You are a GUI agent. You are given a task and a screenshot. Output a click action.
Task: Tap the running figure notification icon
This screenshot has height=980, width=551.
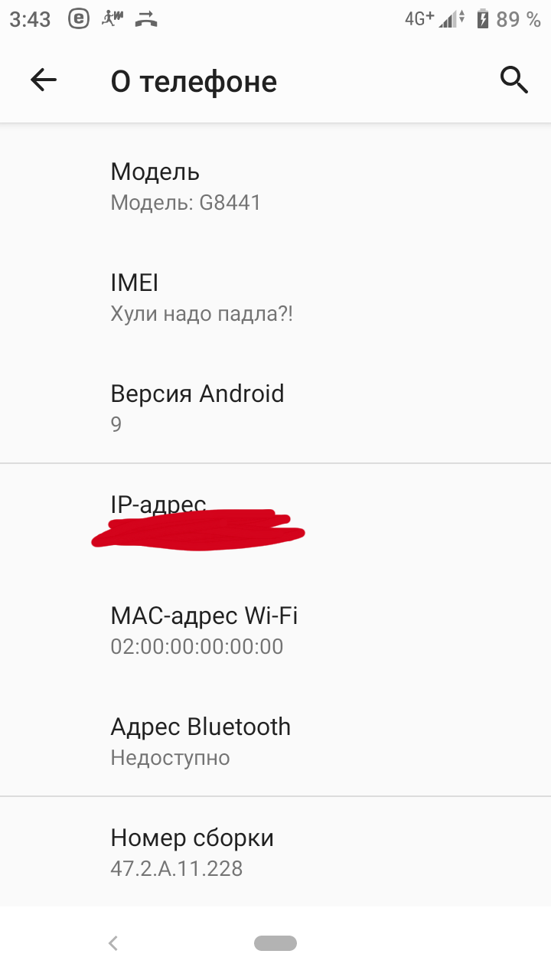pos(112,19)
